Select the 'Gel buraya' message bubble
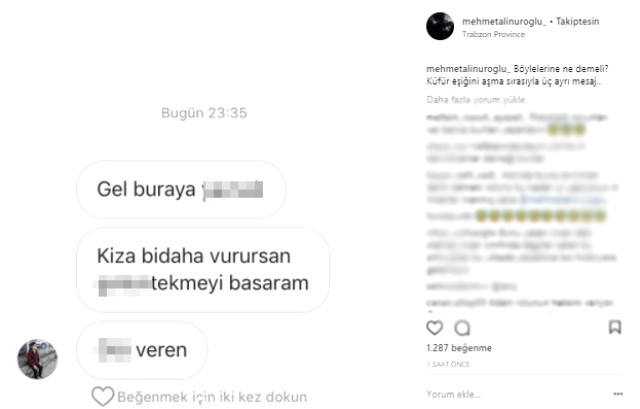Screen dimensions: 640x409 (x=181, y=189)
